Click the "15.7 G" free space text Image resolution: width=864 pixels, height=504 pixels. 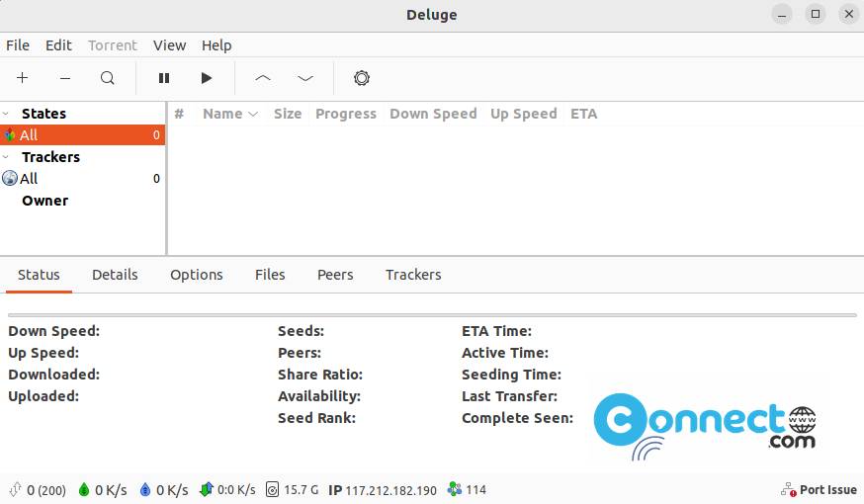point(301,490)
